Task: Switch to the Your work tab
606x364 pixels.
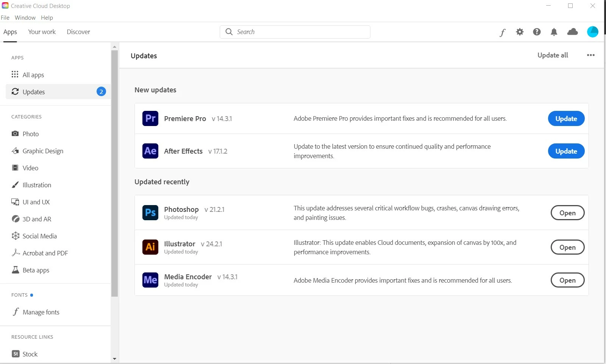Action: 42,32
